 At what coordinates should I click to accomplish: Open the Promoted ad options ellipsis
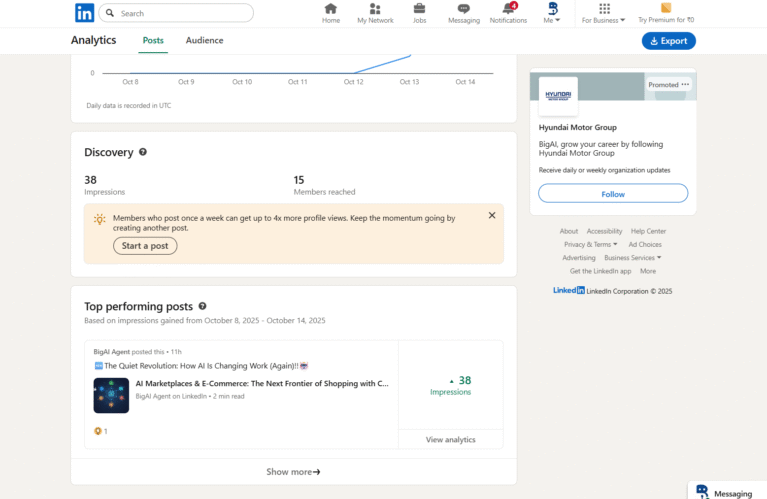point(686,85)
